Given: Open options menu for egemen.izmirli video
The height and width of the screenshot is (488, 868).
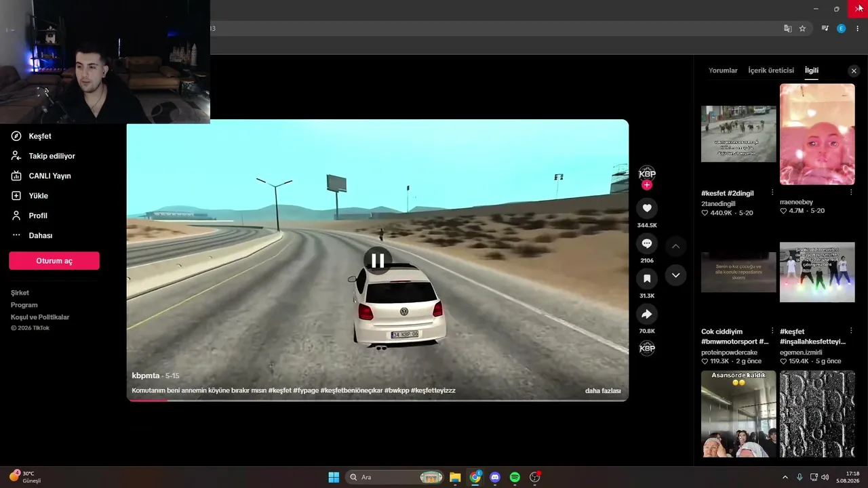Looking at the screenshot, I should click(x=851, y=331).
